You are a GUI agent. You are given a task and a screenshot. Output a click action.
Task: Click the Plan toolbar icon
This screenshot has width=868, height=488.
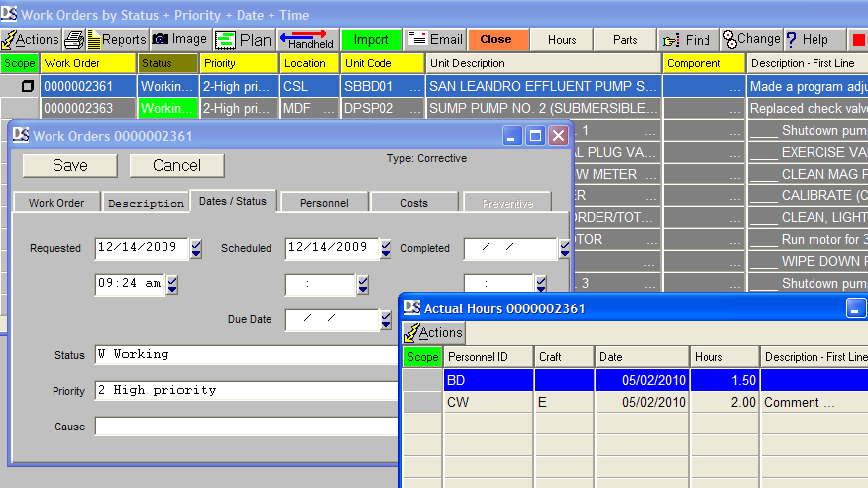[226, 40]
